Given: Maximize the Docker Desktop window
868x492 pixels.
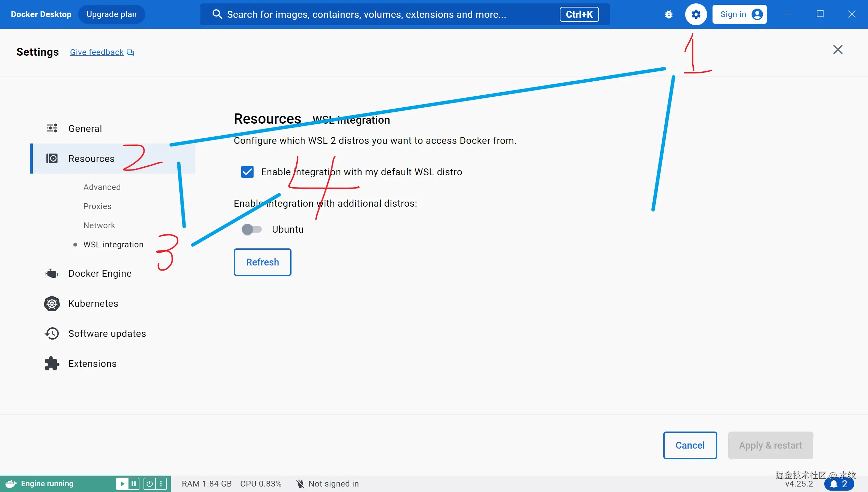Looking at the screenshot, I should click(820, 14).
